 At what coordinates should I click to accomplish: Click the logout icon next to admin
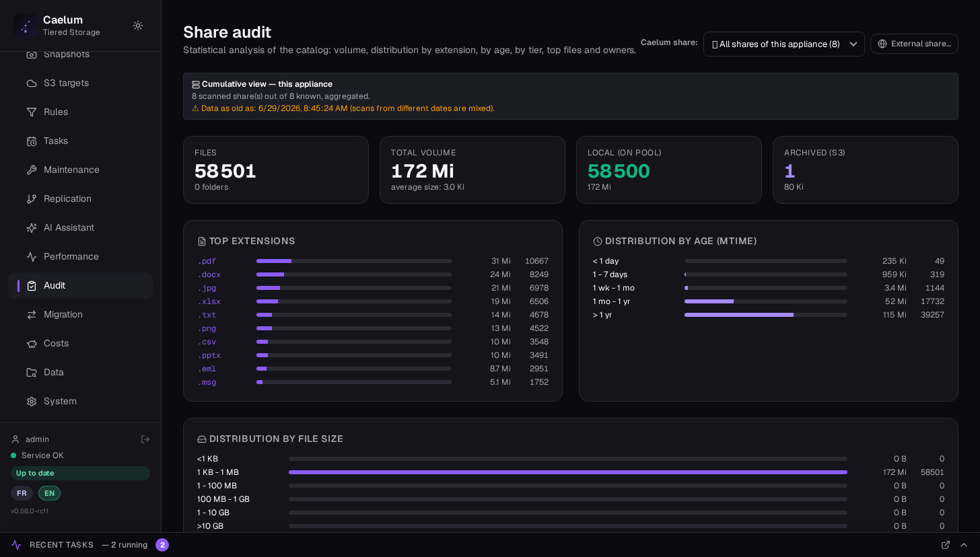145,439
